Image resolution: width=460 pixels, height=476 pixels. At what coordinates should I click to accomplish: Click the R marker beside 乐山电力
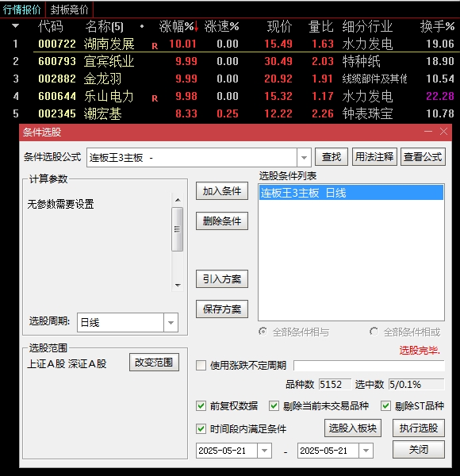point(155,98)
